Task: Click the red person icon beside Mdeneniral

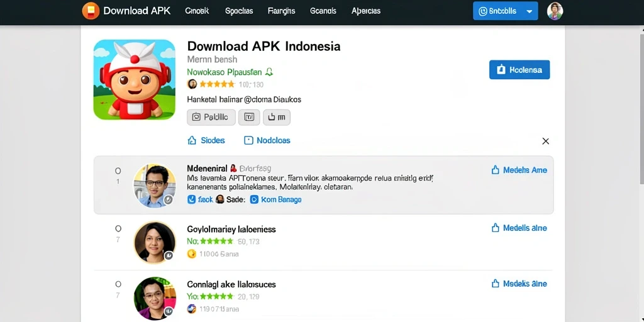Action: pos(233,169)
